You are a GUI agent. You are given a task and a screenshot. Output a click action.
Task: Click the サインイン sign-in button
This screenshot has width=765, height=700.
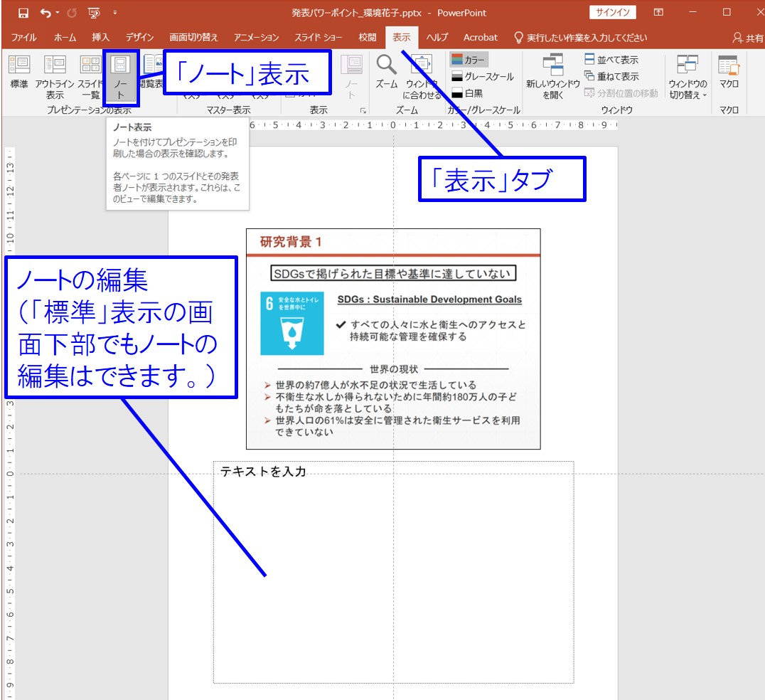pos(613,12)
